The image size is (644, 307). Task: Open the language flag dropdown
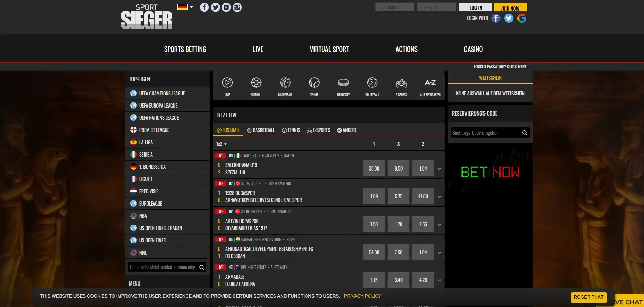(x=185, y=7)
